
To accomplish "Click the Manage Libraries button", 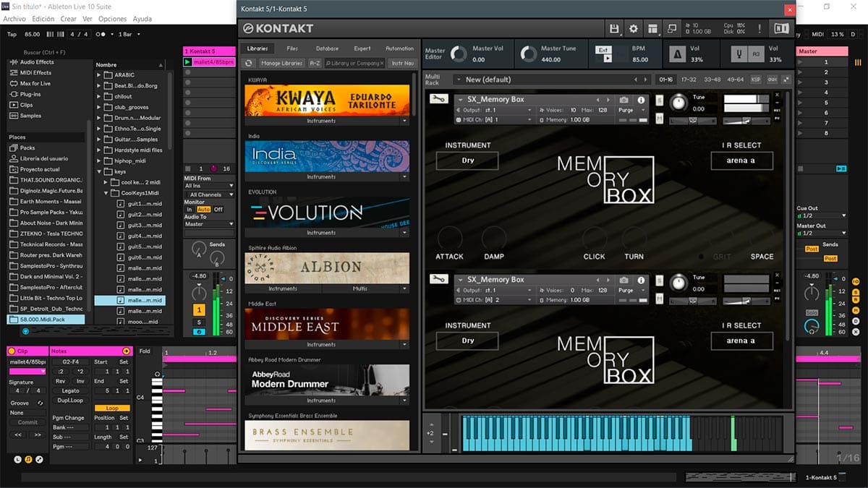I will pyautogui.click(x=281, y=64).
